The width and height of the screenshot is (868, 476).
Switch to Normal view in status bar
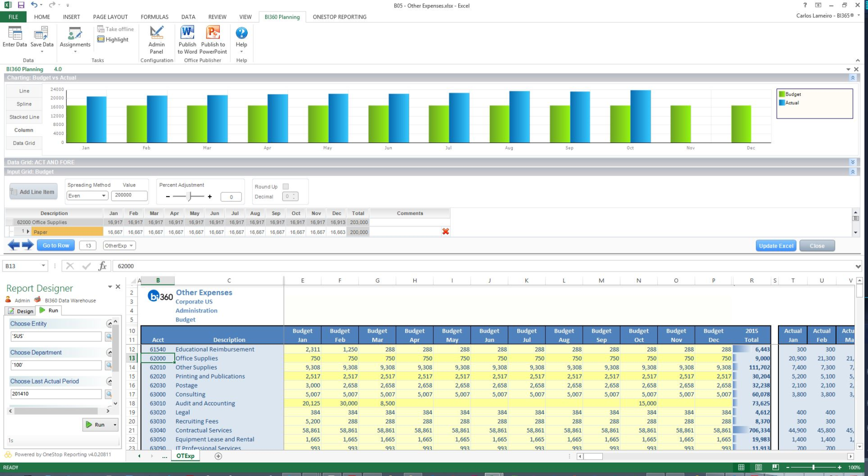[x=741, y=467]
